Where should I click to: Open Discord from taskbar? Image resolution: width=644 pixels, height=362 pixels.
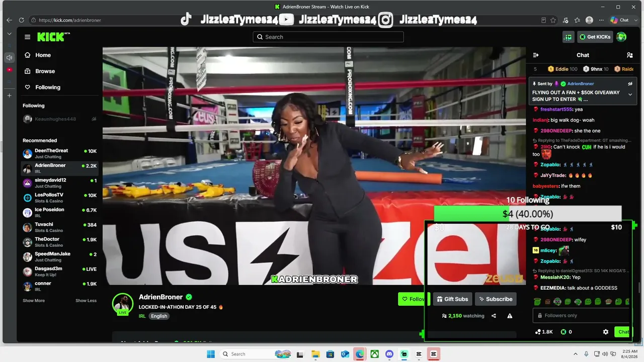(x=389, y=354)
